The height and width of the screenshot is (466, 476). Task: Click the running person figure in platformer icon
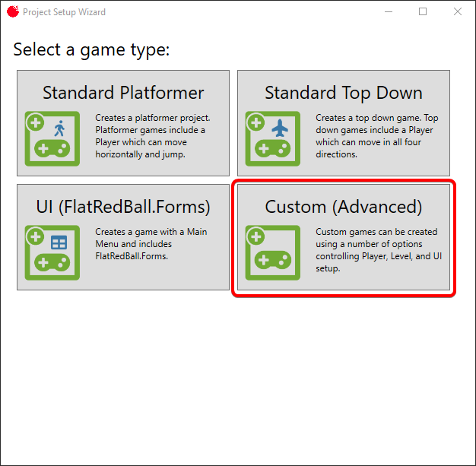[x=60, y=128]
